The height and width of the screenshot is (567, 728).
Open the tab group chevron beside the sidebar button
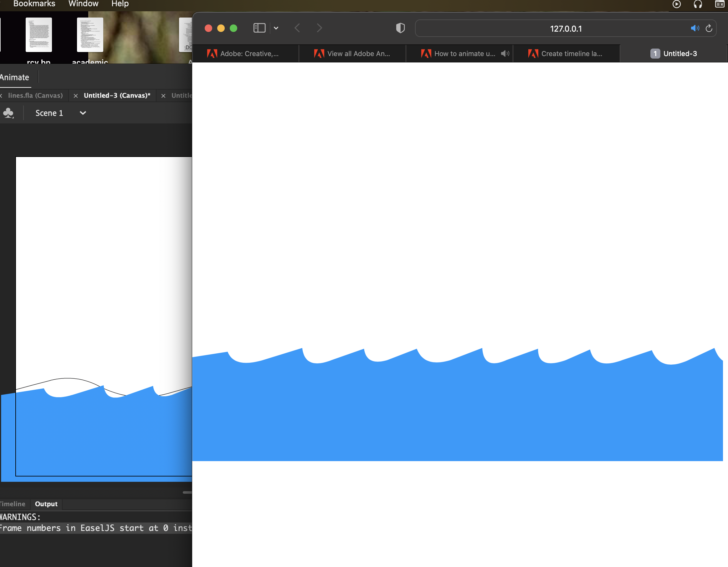[x=276, y=28]
